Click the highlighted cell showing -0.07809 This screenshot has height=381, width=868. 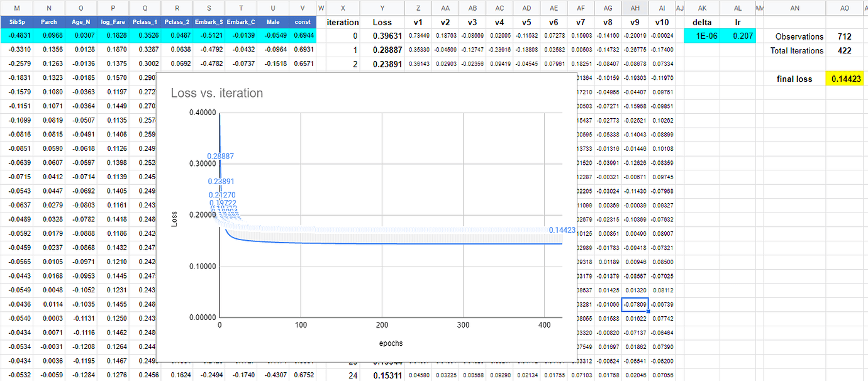634,305
